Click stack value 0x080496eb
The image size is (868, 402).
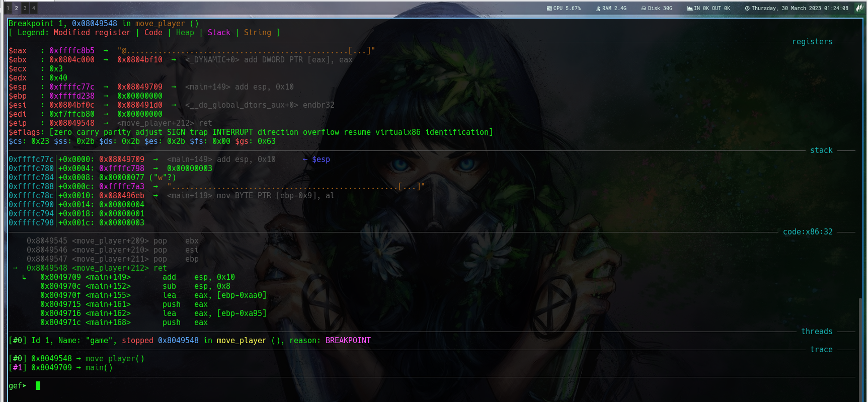122,195
